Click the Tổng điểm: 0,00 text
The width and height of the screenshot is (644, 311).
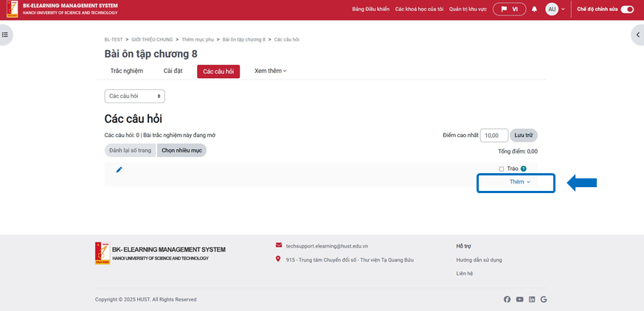pyautogui.click(x=518, y=151)
